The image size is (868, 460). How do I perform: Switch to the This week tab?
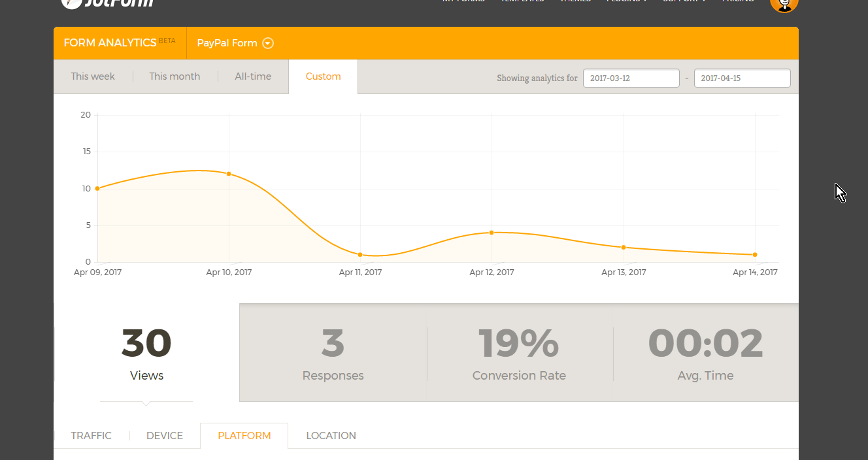point(93,76)
